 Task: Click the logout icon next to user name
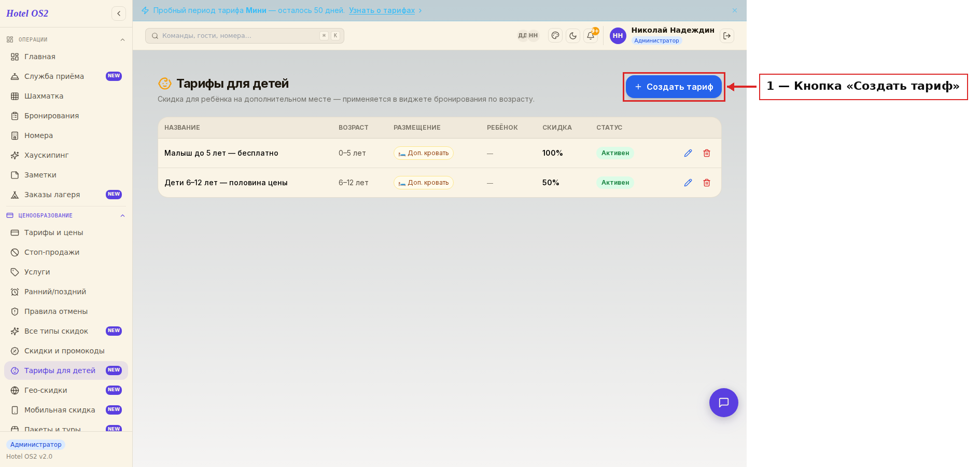pyautogui.click(x=727, y=36)
